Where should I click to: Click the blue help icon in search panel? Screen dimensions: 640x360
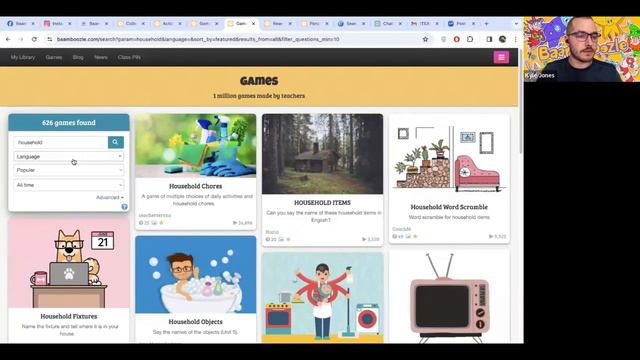(124, 207)
